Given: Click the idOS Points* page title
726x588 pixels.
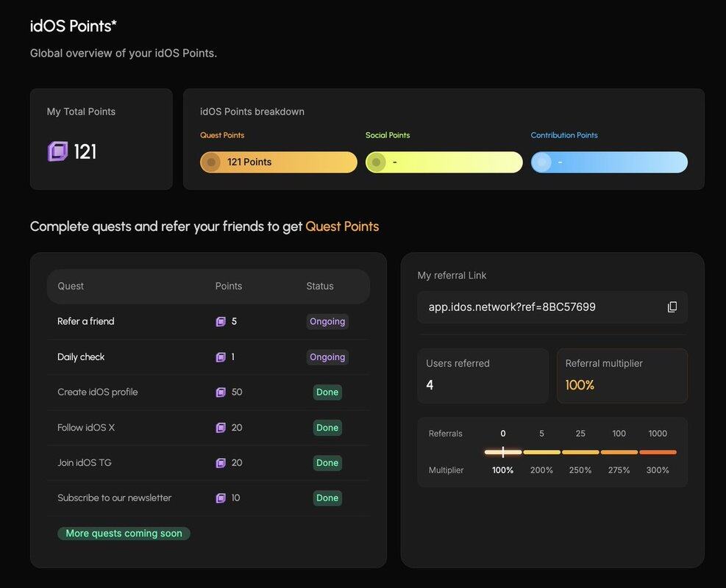Looking at the screenshot, I should point(73,26).
